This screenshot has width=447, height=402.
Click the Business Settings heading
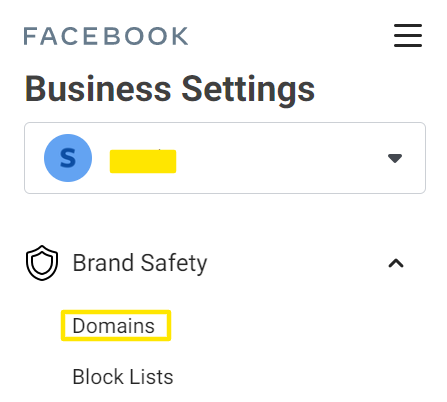click(x=170, y=89)
